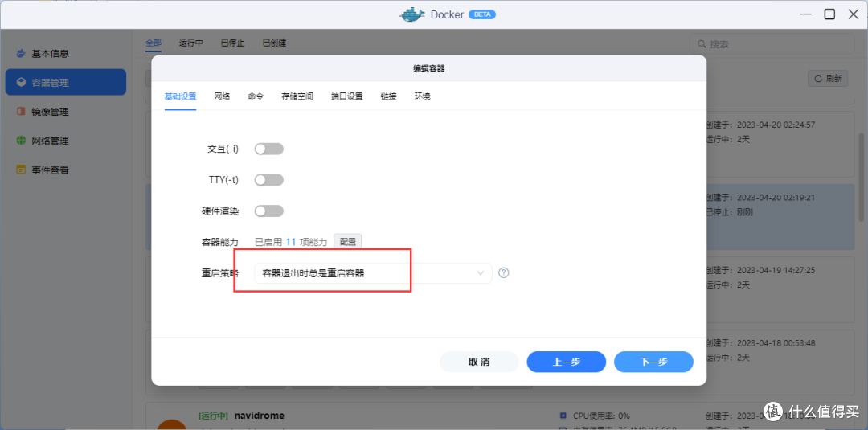Viewport: 868px width, 430px height.
Task: Maximize the Docker window
Action: click(829, 14)
